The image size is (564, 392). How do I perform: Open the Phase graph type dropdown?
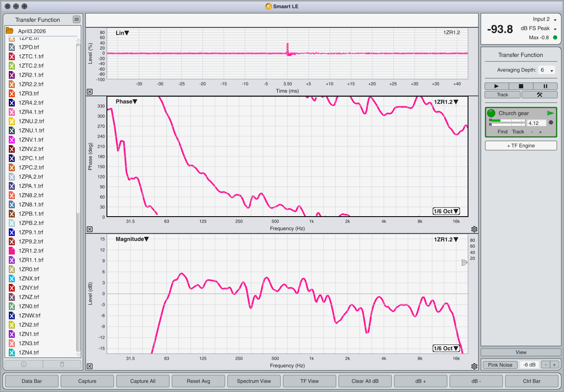click(x=127, y=101)
